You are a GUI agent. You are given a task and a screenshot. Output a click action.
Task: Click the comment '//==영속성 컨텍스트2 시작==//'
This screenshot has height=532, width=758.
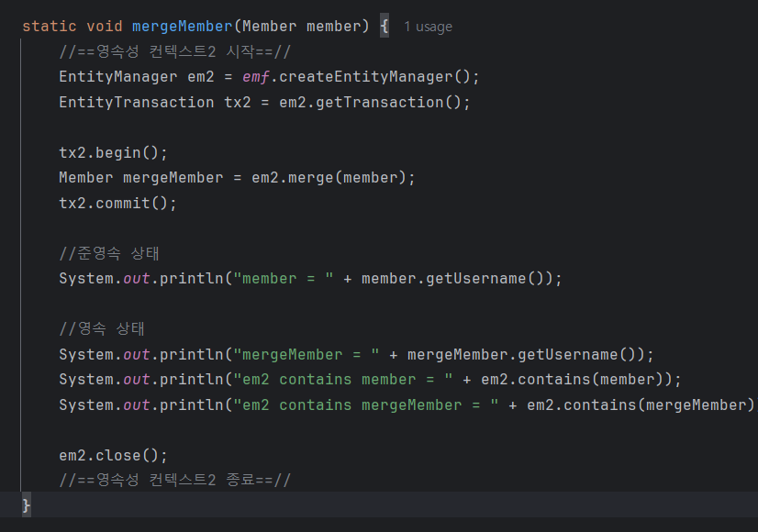pyautogui.click(x=174, y=51)
